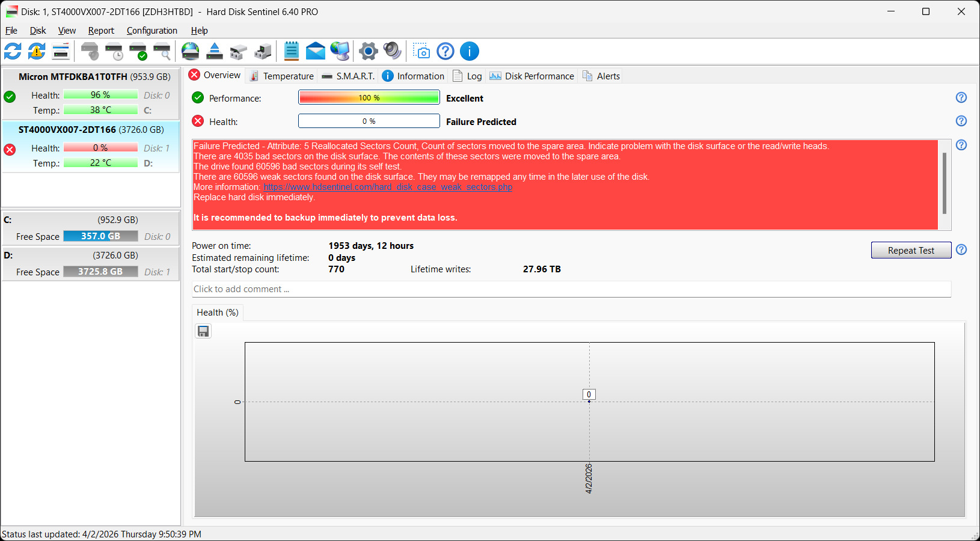This screenshot has height=541, width=980.
Task: Click the blue eject triangle disk icon
Action: [x=215, y=51]
